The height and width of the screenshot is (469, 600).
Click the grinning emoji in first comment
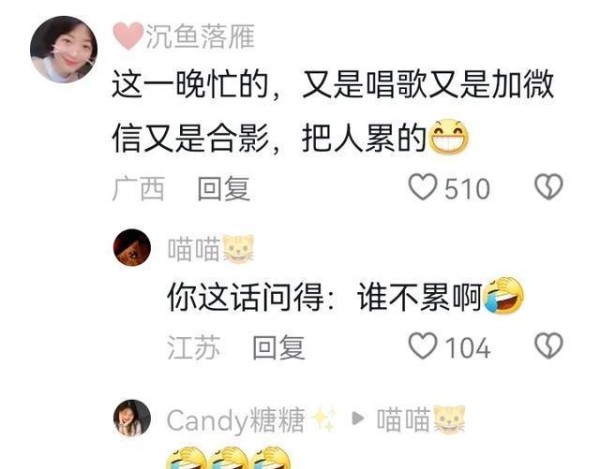449,137
